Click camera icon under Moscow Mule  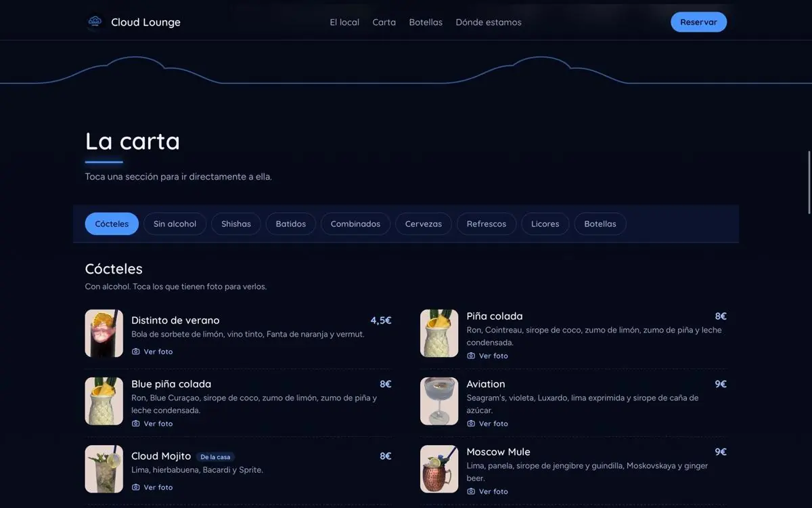tap(471, 491)
